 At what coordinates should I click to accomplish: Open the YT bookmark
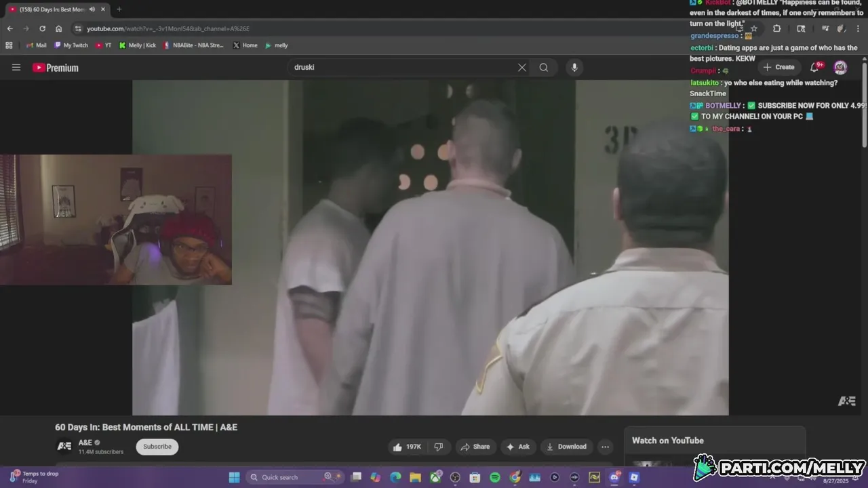point(104,45)
